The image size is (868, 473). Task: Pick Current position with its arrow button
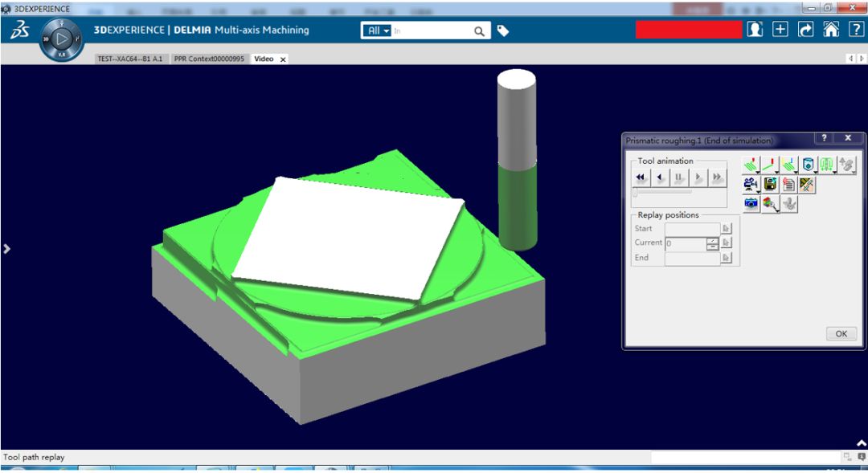point(727,243)
